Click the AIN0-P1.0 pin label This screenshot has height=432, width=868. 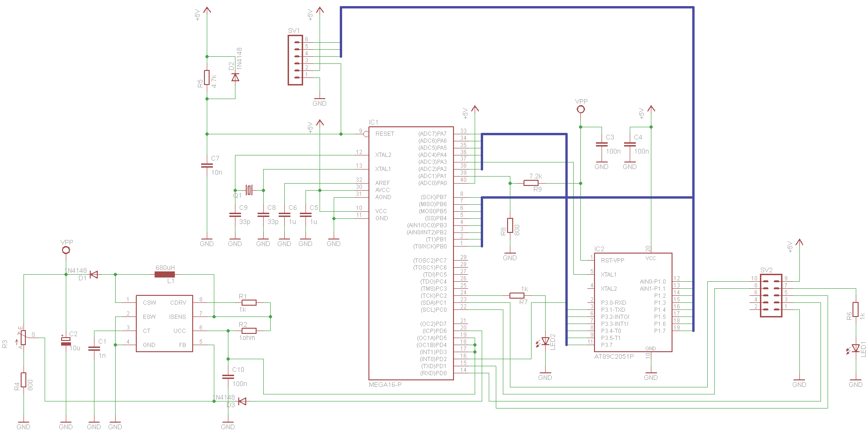(x=653, y=282)
